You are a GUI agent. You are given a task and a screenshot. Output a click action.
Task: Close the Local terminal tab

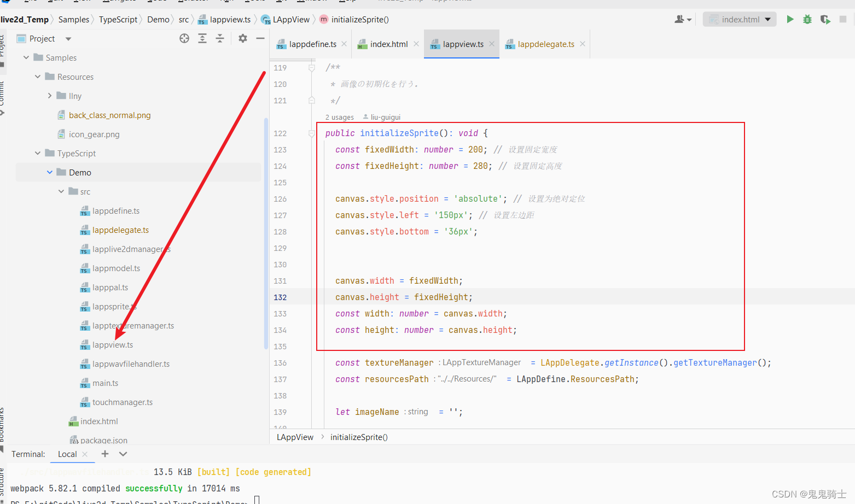85,454
